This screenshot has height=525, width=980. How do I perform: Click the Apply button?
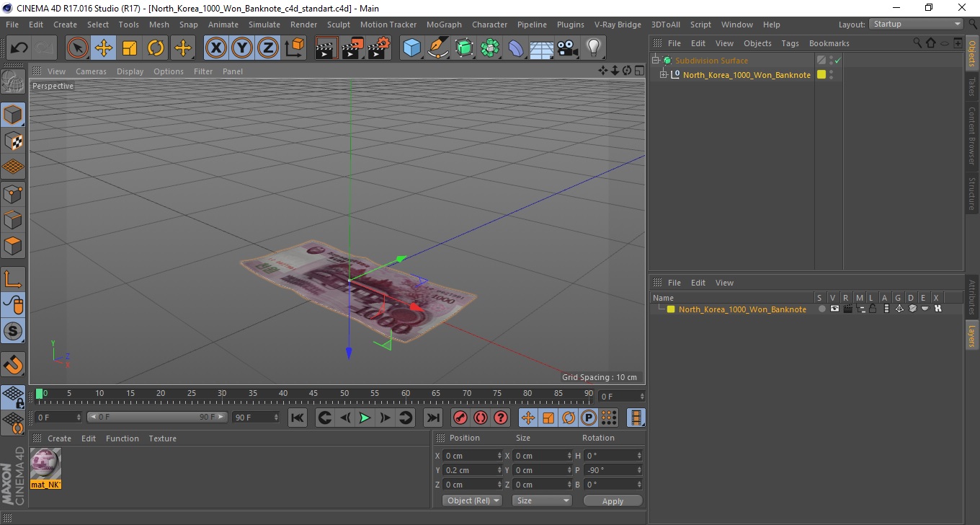(x=612, y=500)
